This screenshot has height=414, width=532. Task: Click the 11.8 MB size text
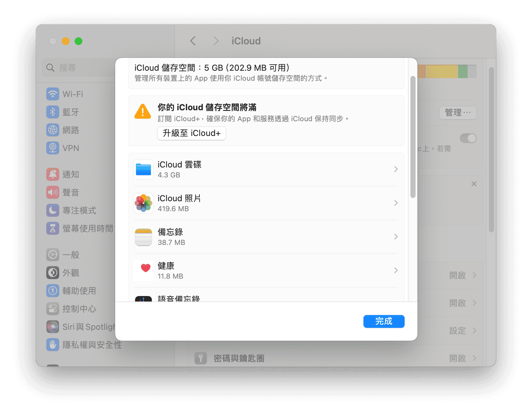pyautogui.click(x=170, y=276)
